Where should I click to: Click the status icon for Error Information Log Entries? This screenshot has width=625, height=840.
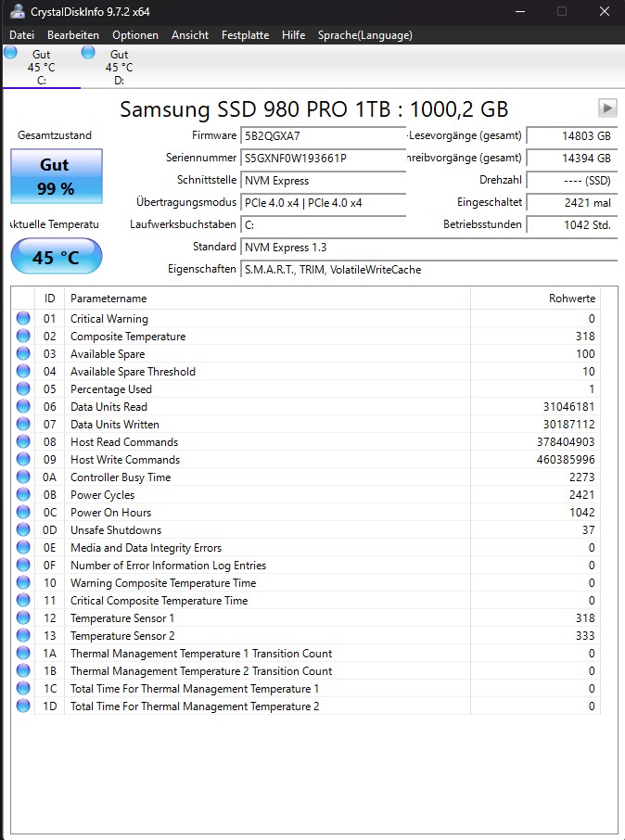(x=23, y=565)
